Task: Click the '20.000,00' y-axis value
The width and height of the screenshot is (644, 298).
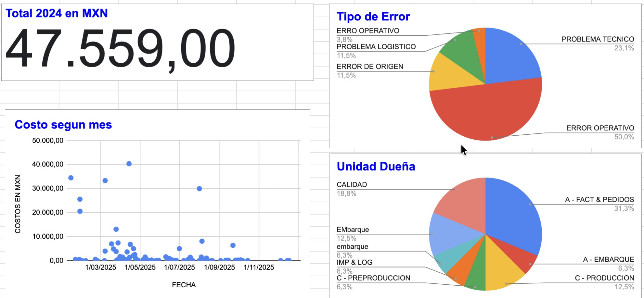Action: [48, 212]
